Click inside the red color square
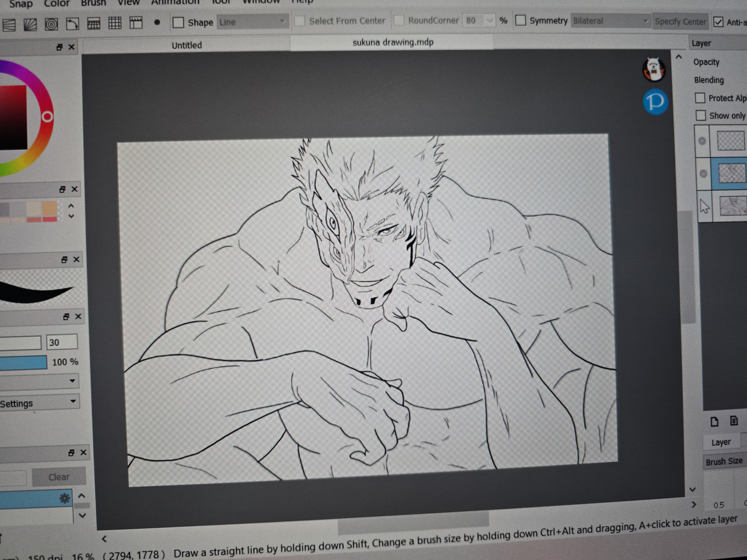This screenshot has height=560, width=747. pyautogui.click(x=13, y=117)
